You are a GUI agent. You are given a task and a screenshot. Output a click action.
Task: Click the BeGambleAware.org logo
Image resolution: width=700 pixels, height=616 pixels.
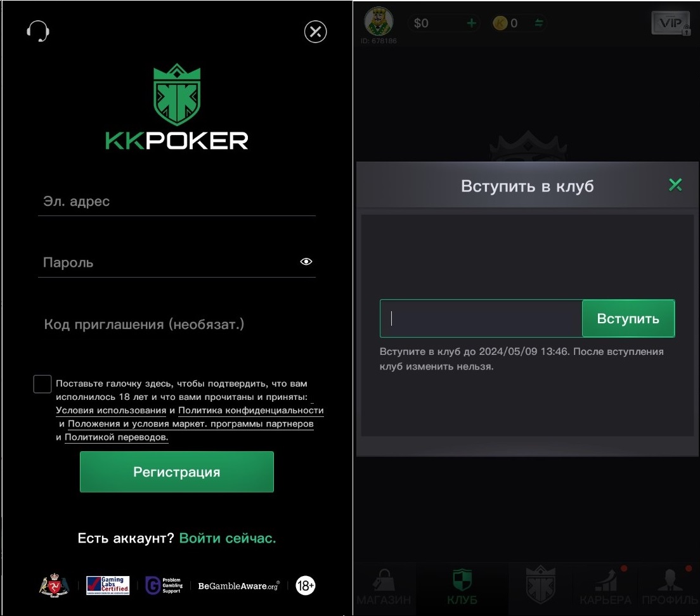pos(239,586)
